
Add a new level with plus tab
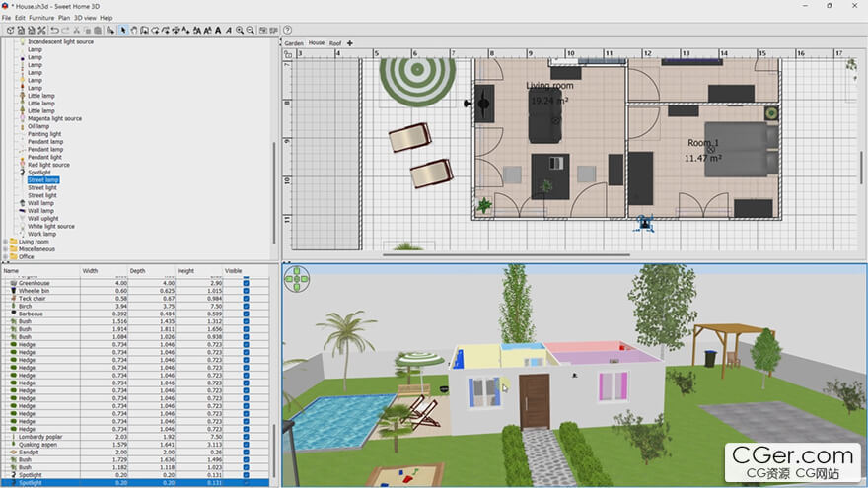click(x=350, y=43)
